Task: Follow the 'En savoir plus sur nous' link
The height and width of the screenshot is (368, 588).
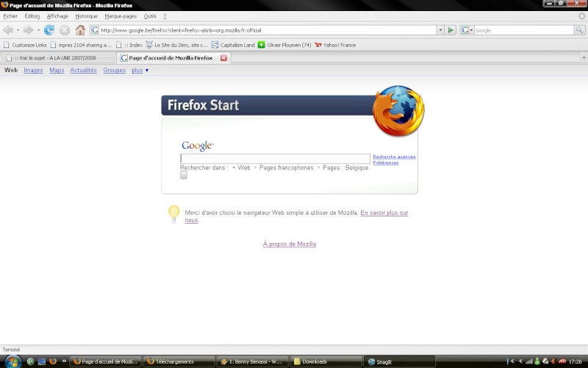Action: click(384, 213)
